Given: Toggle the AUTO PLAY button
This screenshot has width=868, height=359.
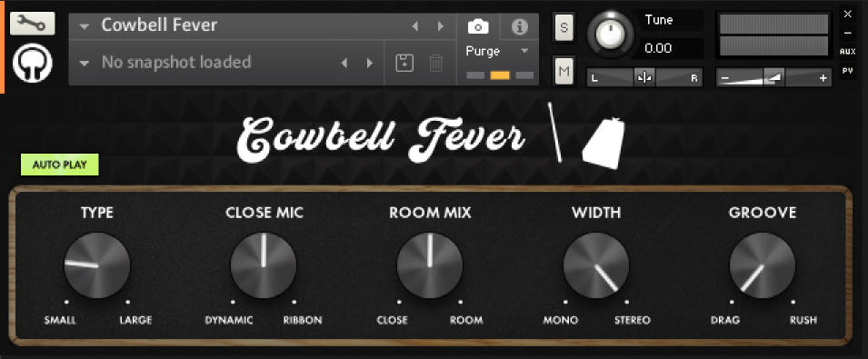Looking at the screenshot, I should [60, 165].
